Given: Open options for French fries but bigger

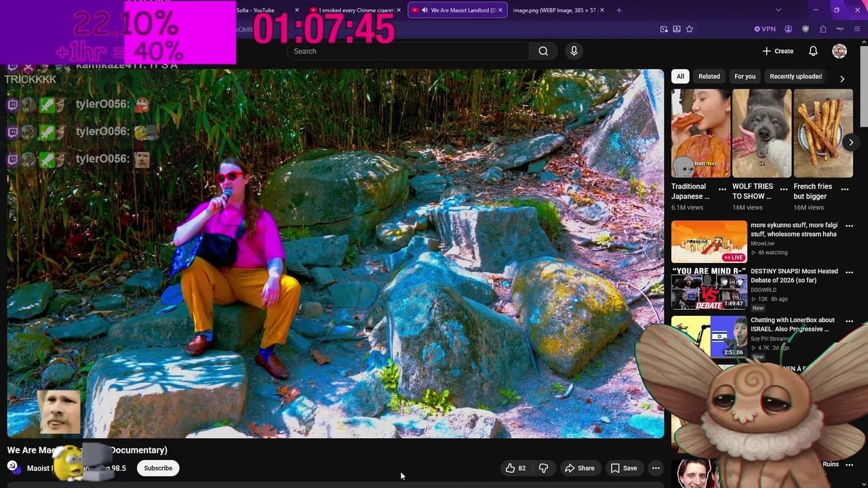Looking at the screenshot, I should [x=845, y=189].
